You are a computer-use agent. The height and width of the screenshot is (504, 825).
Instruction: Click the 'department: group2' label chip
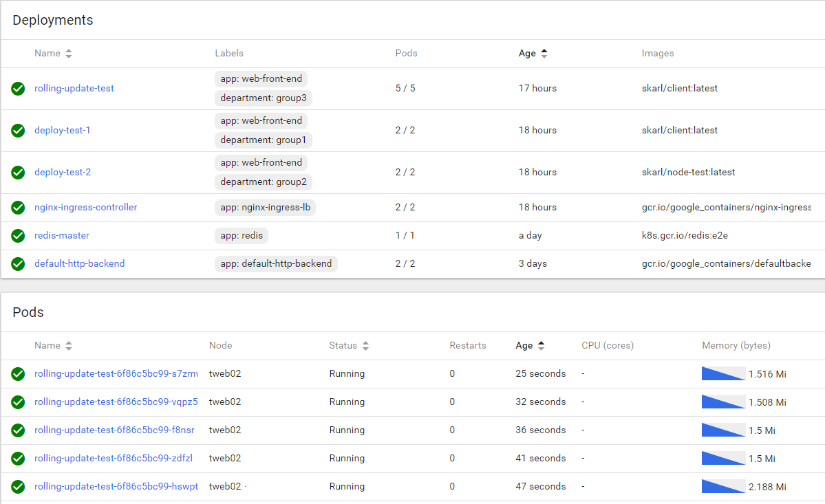tap(264, 182)
